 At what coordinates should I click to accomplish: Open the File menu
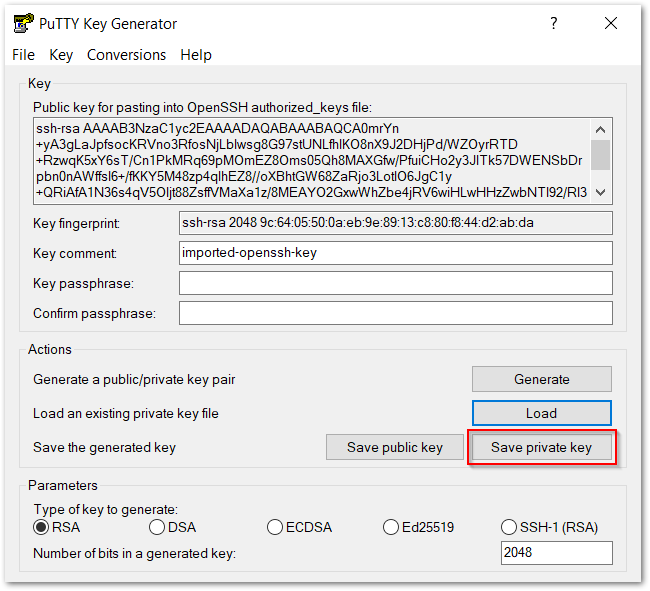(23, 55)
